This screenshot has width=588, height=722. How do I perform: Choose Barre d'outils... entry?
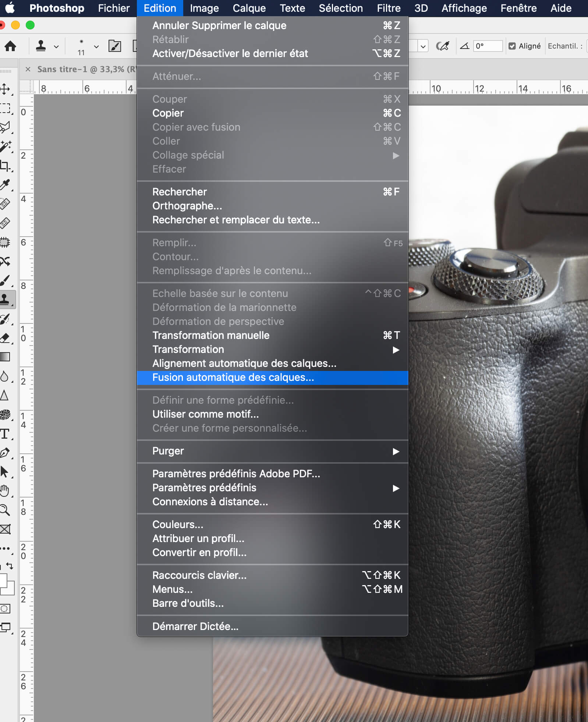pyautogui.click(x=272, y=603)
